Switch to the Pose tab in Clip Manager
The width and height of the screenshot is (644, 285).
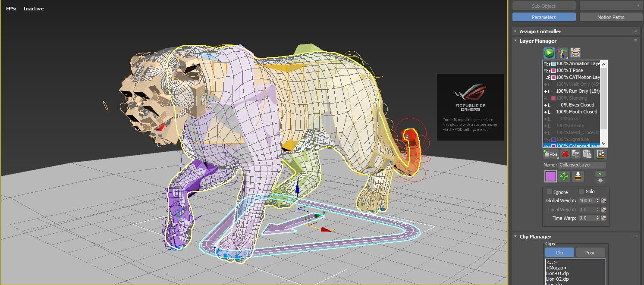pyautogui.click(x=591, y=252)
